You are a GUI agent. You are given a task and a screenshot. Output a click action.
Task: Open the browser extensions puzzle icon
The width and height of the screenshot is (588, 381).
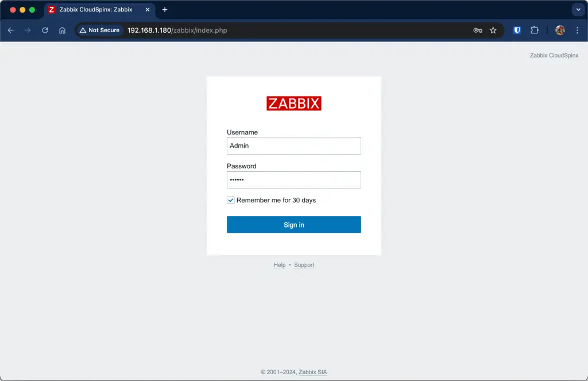tap(535, 30)
